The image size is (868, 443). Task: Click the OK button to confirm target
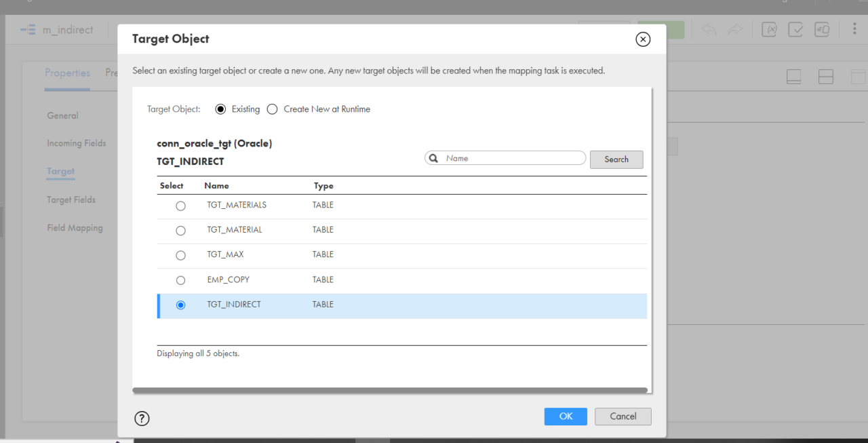[566, 417]
